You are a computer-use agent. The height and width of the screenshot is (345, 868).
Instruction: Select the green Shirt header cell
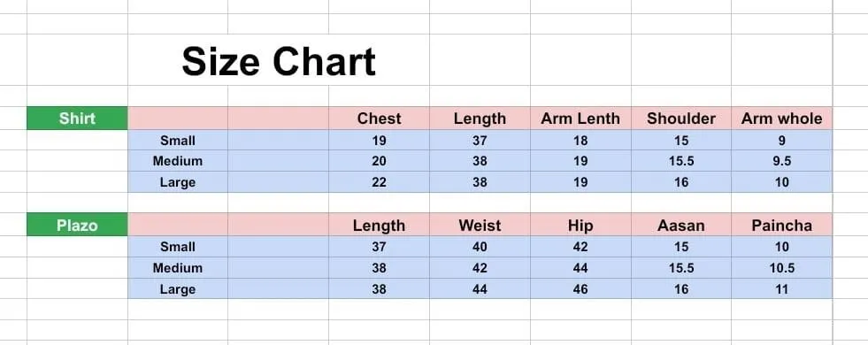click(77, 118)
